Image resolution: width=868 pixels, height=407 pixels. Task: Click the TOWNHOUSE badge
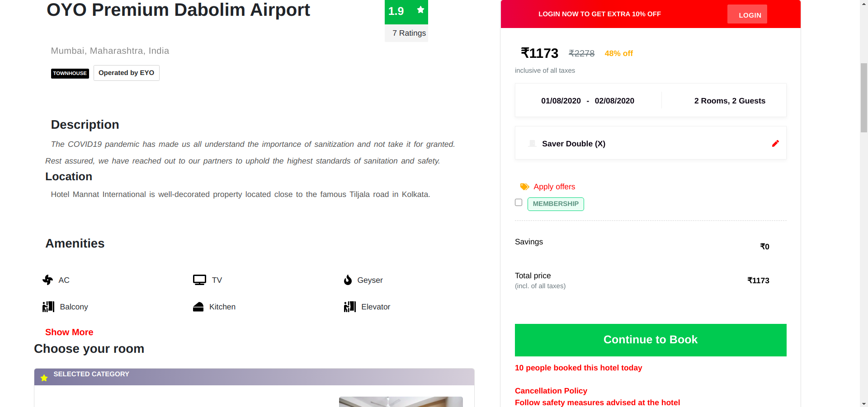70,73
